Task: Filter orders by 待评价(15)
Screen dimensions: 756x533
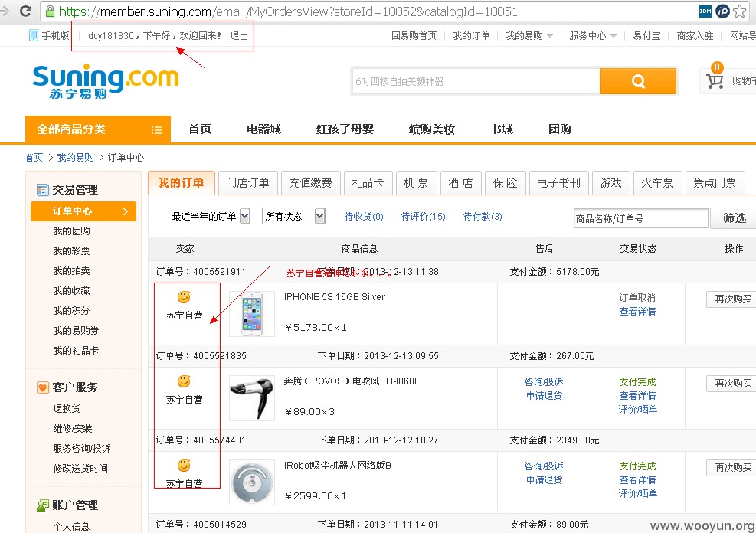Action: [424, 217]
